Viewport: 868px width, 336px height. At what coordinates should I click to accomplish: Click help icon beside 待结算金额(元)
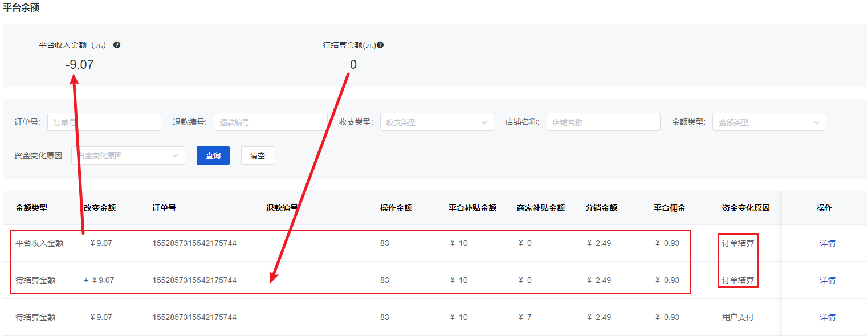(380, 45)
